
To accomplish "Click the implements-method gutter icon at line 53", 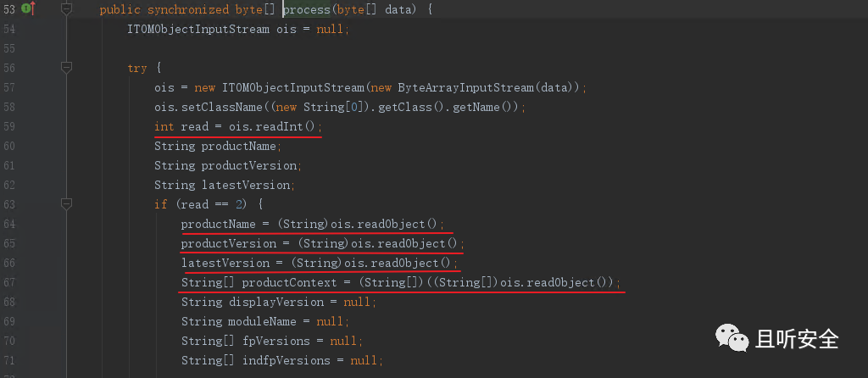I will coord(28,8).
